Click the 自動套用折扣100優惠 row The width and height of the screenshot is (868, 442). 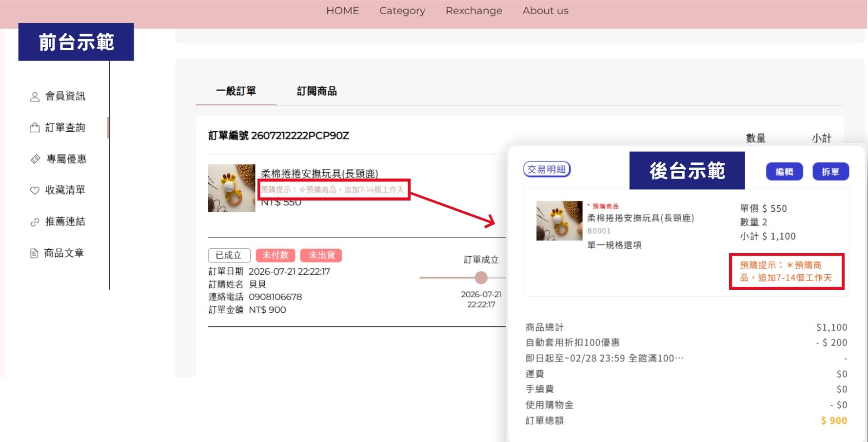[x=686, y=342]
